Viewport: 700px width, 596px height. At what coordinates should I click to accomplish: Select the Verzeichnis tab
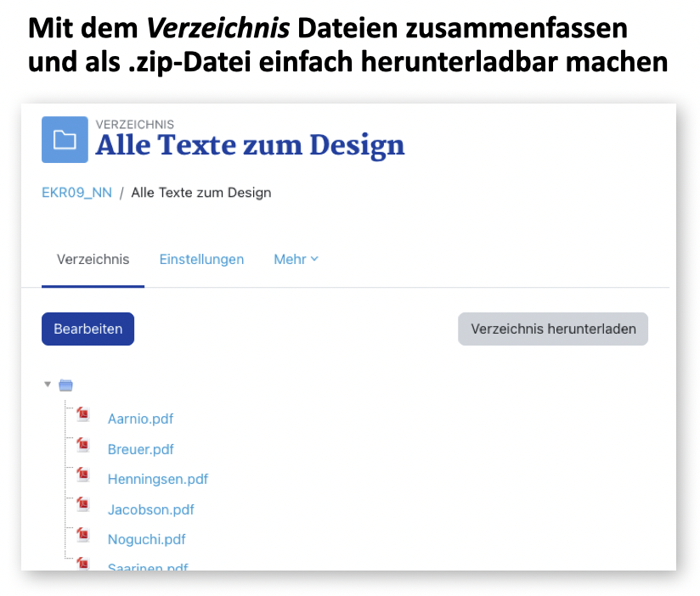[x=93, y=260]
